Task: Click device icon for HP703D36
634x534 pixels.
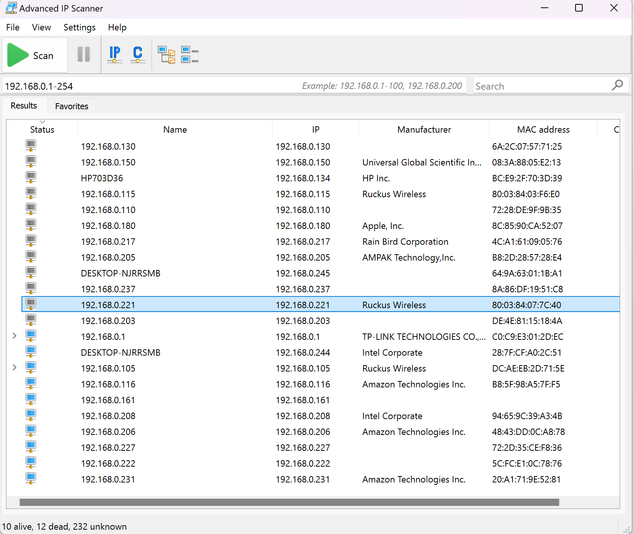Action: [x=31, y=178]
